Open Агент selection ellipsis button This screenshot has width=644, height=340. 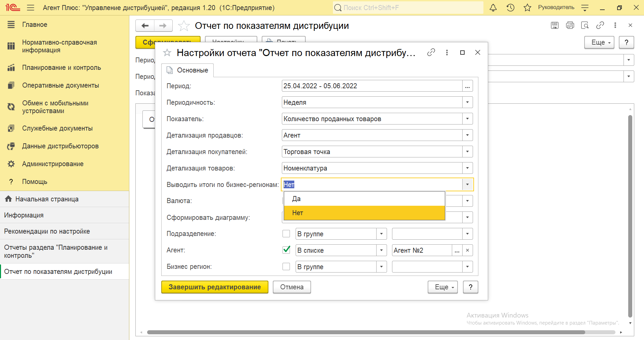[x=457, y=250]
